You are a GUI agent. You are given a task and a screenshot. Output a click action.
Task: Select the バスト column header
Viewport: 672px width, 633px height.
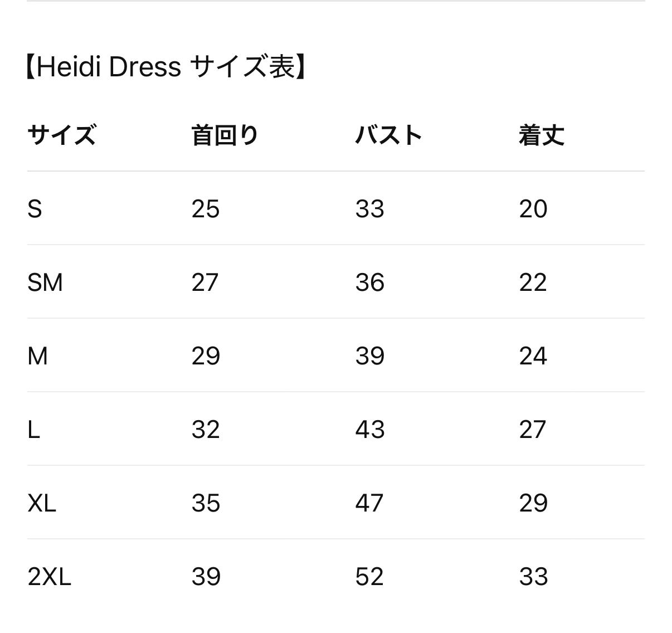pyautogui.click(x=388, y=135)
